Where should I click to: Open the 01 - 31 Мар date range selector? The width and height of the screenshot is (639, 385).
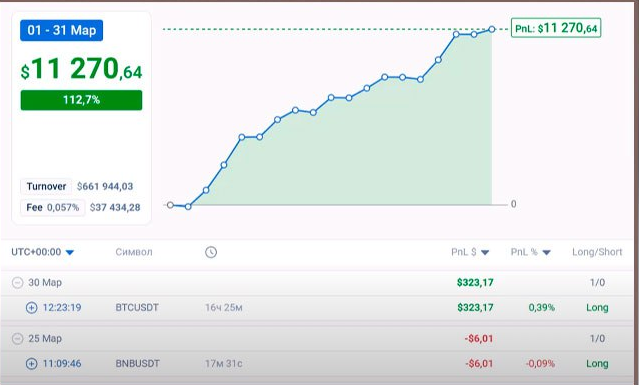(62, 31)
